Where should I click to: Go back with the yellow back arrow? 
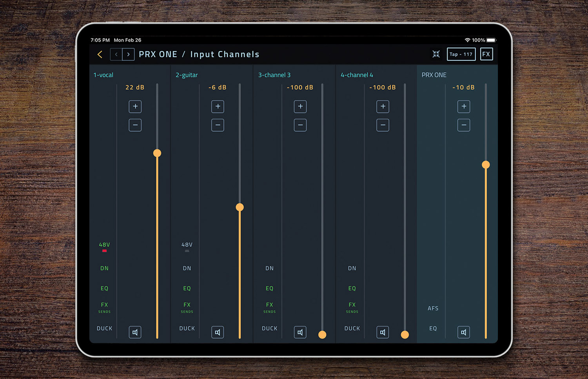pyautogui.click(x=100, y=54)
